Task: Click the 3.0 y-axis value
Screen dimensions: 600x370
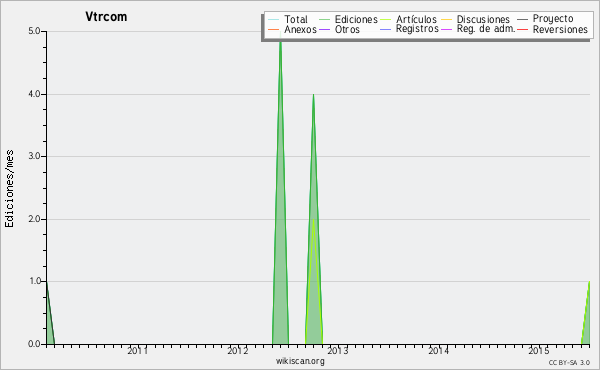Action: [34, 156]
